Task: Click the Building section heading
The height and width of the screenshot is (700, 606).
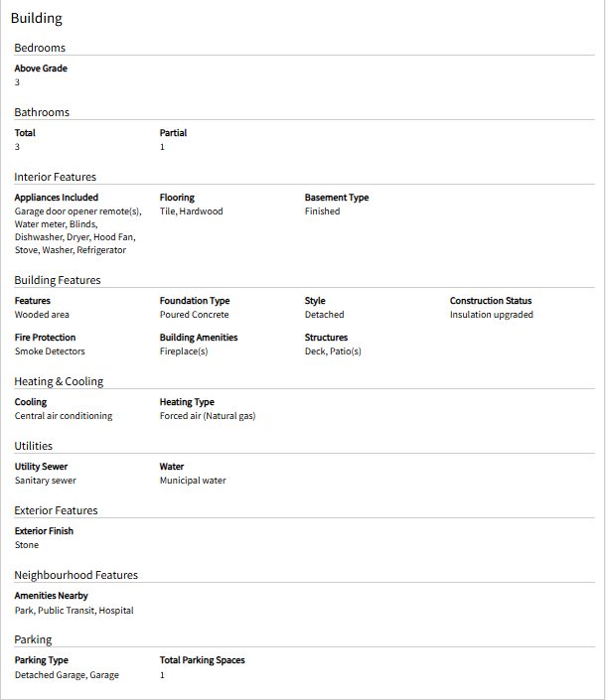Action: pyautogui.click(x=37, y=18)
